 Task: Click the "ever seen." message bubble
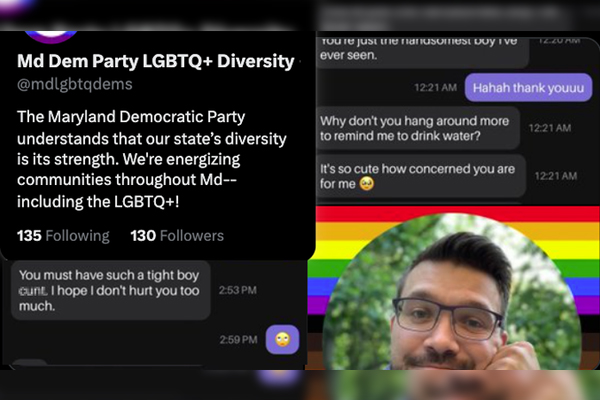(x=423, y=52)
